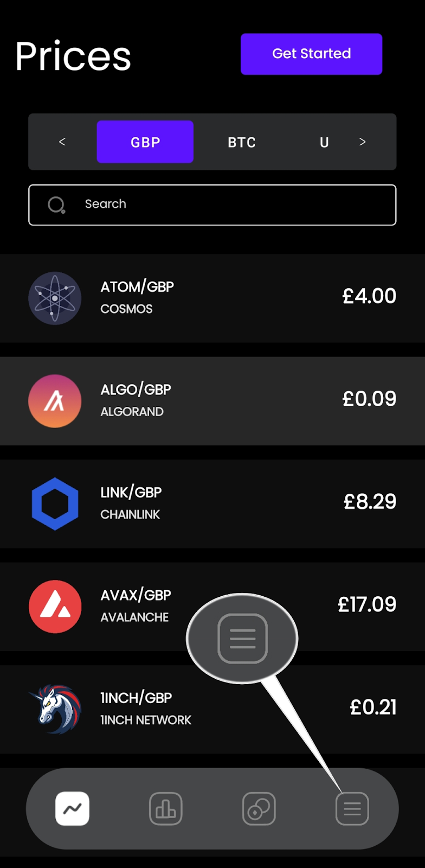Tap the Avalanche coin logo
This screenshot has width=425, height=868.
click(55, 607)
